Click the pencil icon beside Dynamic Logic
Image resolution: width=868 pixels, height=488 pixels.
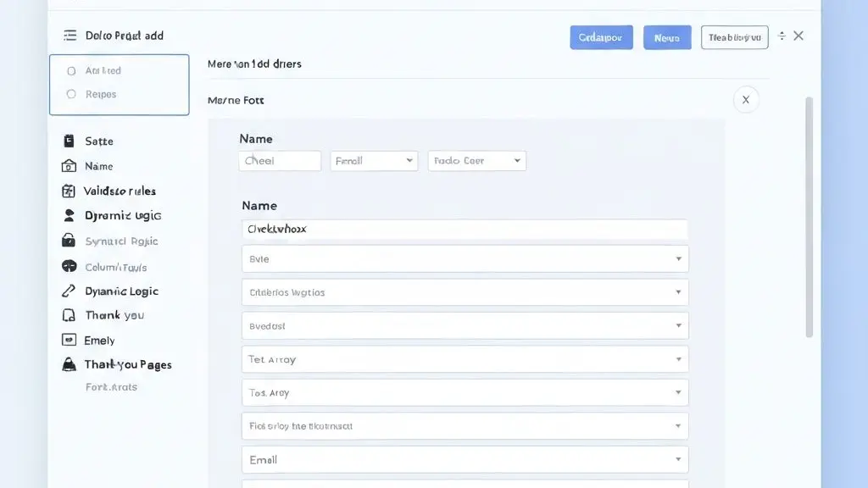pos(69,291)
